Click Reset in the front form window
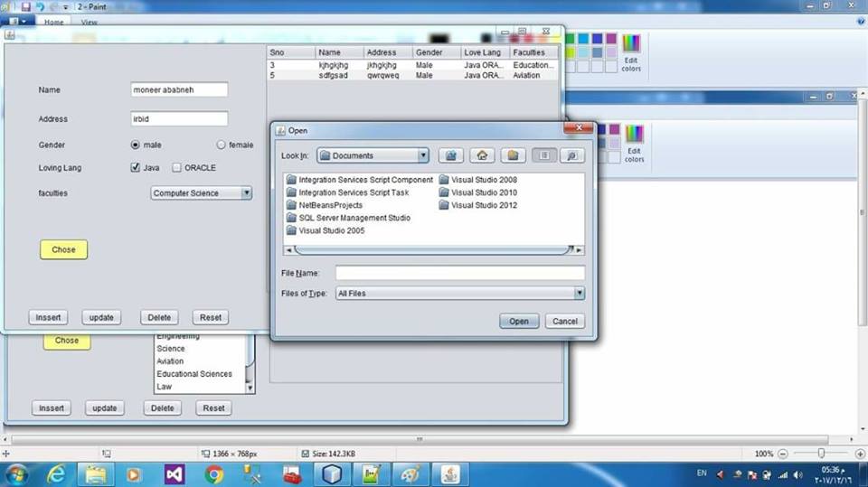This screenshot has width=868, height=487. 211,318
